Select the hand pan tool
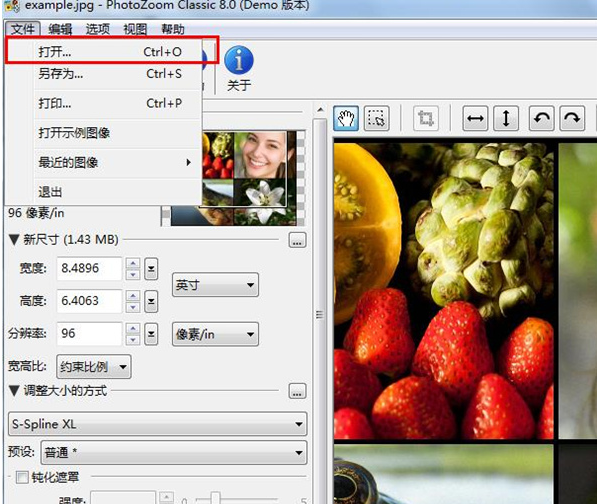This screenshot has height=504, width=597. [346, 118]
